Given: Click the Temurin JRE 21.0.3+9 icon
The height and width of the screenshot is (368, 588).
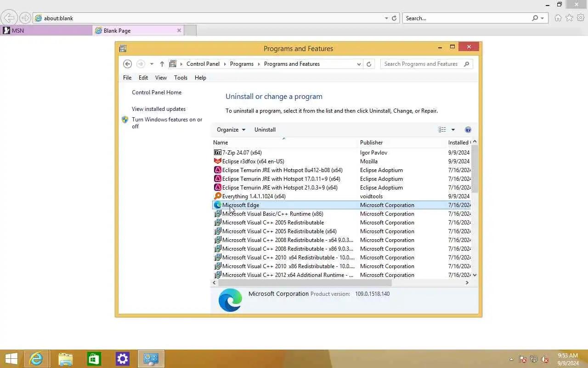Looking at the screenshot, I should (x=218, y=187).
